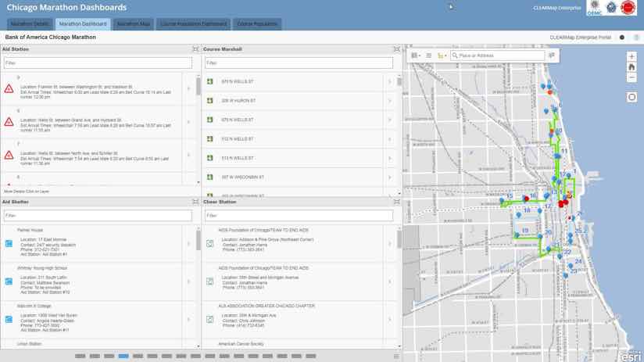Open the yellow map tool dropdown
Viewport: 644px width, 362px height.
click(x=442, y=56)
